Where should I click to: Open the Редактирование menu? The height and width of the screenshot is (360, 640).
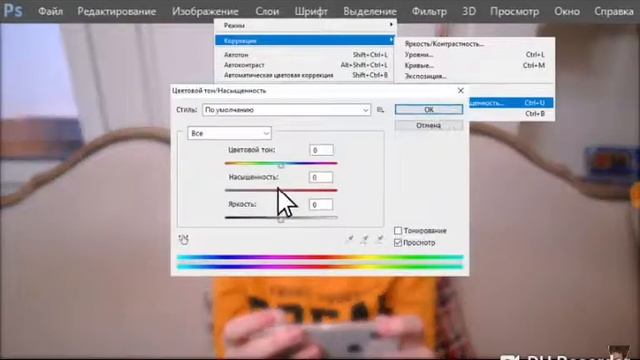(117, 11)
